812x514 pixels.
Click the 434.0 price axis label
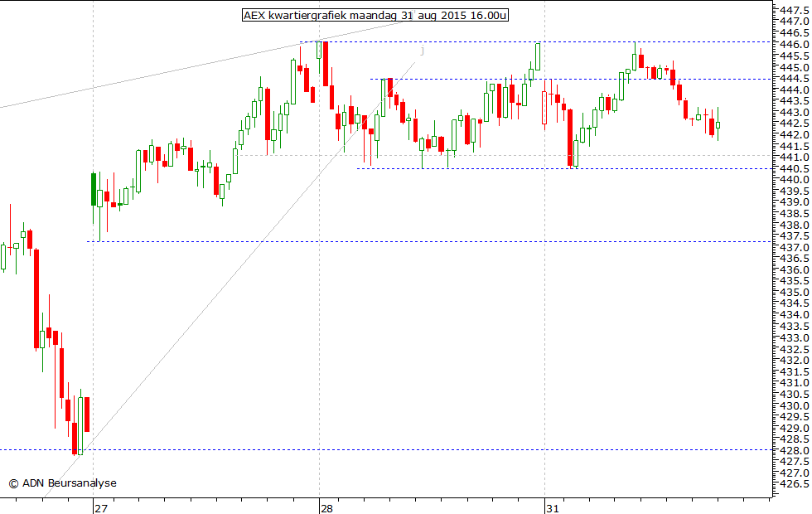pos(795,316)
